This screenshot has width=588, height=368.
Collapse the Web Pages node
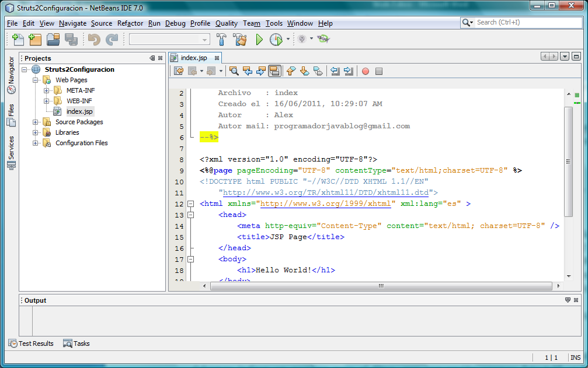click(x=36, y=80)
